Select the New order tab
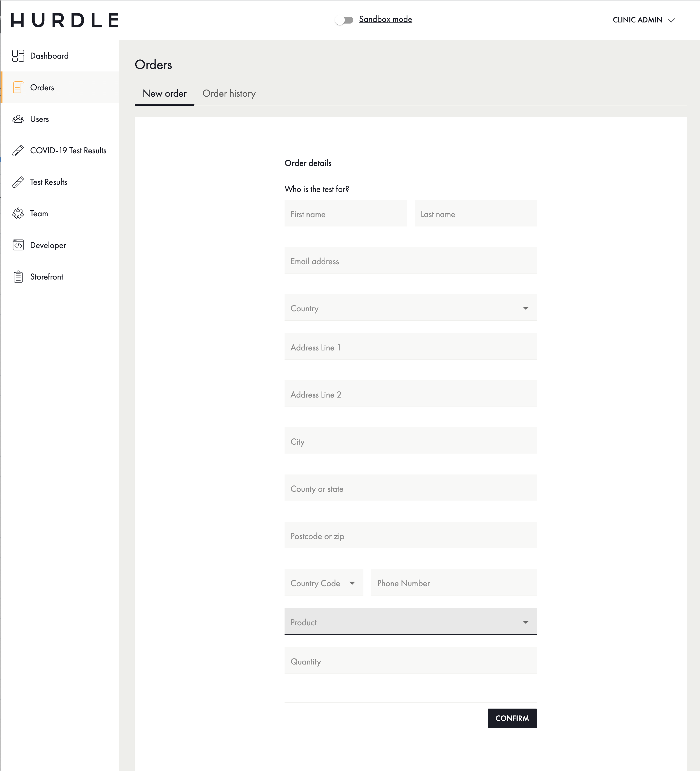Viewport: 700px width, 771px height. click(165, 94)
